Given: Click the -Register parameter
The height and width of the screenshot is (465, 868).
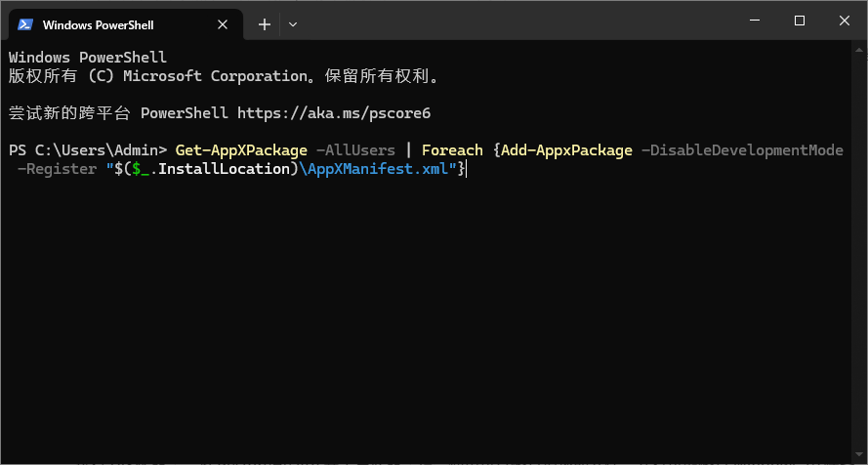Looking at the screenshot, I should click(53, 169).
